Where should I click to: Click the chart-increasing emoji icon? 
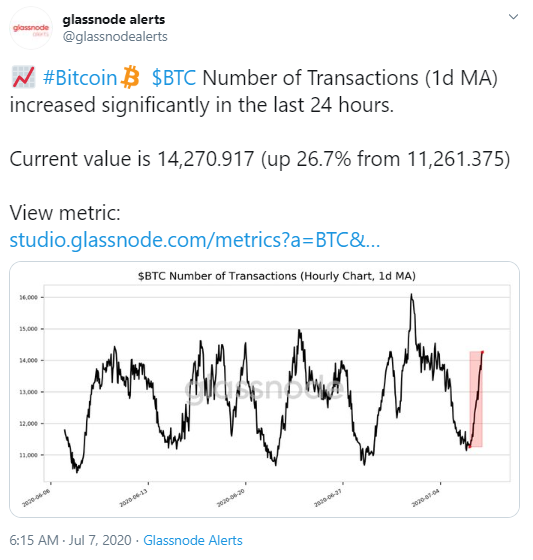[23, 77]
